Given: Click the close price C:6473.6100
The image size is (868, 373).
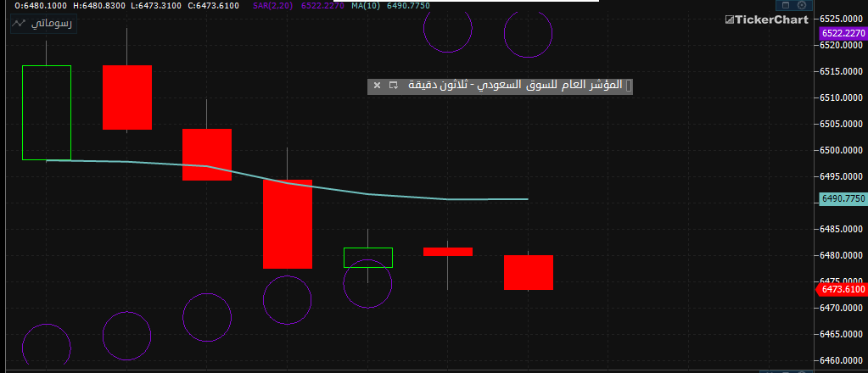Looking at the screenshot, I should 213,6.
